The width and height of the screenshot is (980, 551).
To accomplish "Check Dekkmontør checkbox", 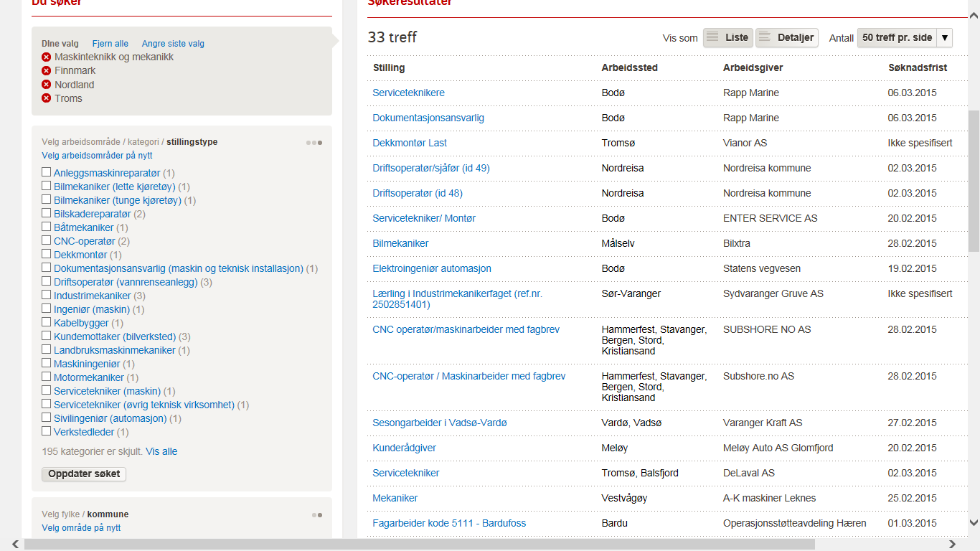I will [47, 254].
